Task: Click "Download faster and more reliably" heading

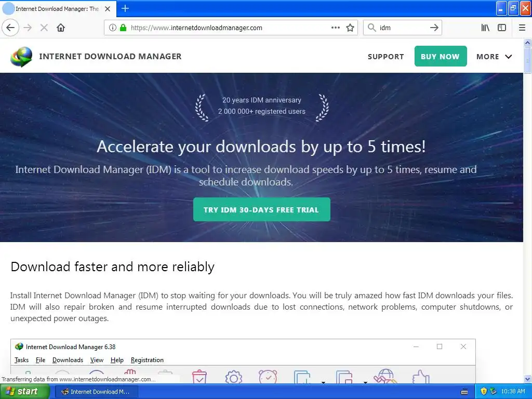Action: (112, 267)
